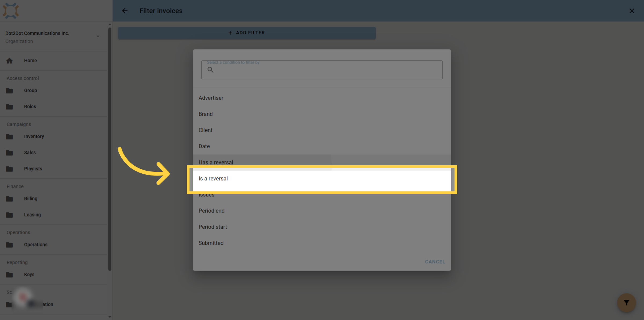Click the search magnifier icon in dialog
The height and width of the screenshot is (320, 644).
coord(210,70)
